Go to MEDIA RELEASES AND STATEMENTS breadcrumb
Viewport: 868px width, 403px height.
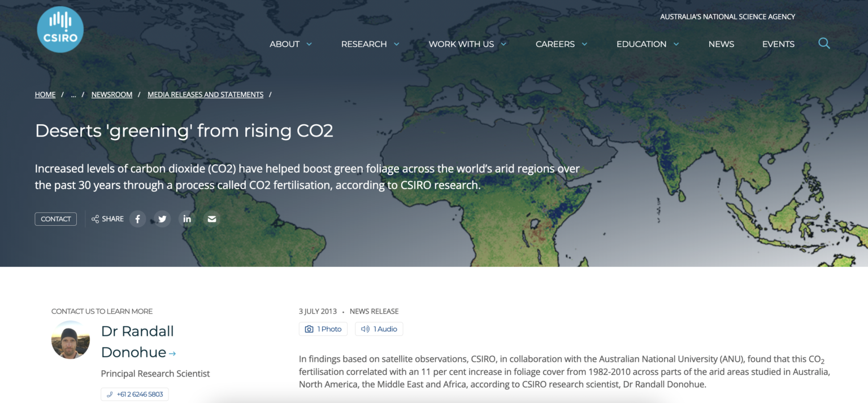coord(205,94)
